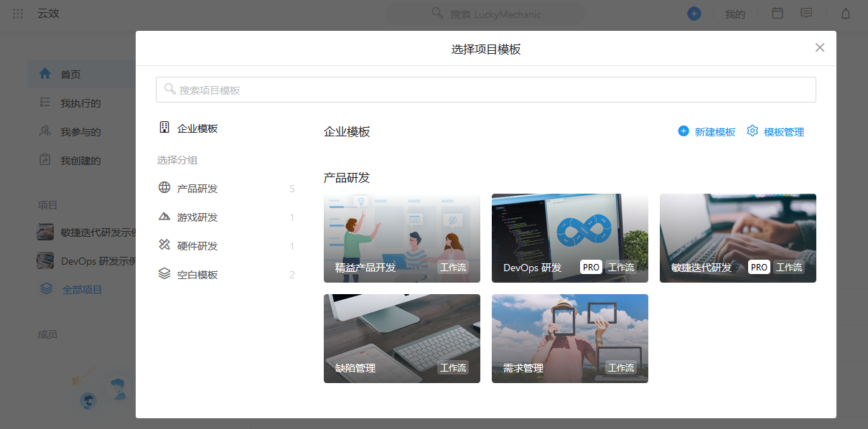The height and width of the screenshot is (429, 868).
Task: Open 全部项目 in the sidebar
Action: 81,289
